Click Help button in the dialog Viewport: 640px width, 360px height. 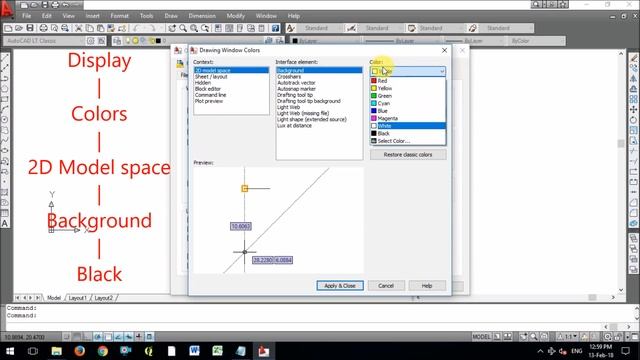point(427,286)
